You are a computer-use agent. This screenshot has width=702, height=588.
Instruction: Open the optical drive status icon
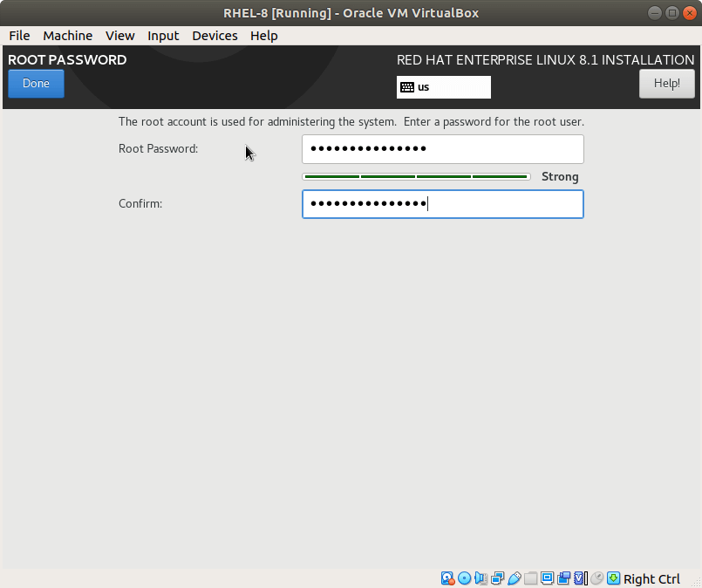(x=464, y=578)
